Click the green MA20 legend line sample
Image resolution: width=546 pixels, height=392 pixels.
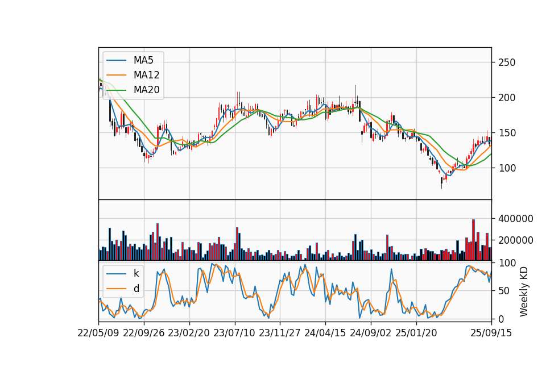pyautogui.click(x=116, y=90)
